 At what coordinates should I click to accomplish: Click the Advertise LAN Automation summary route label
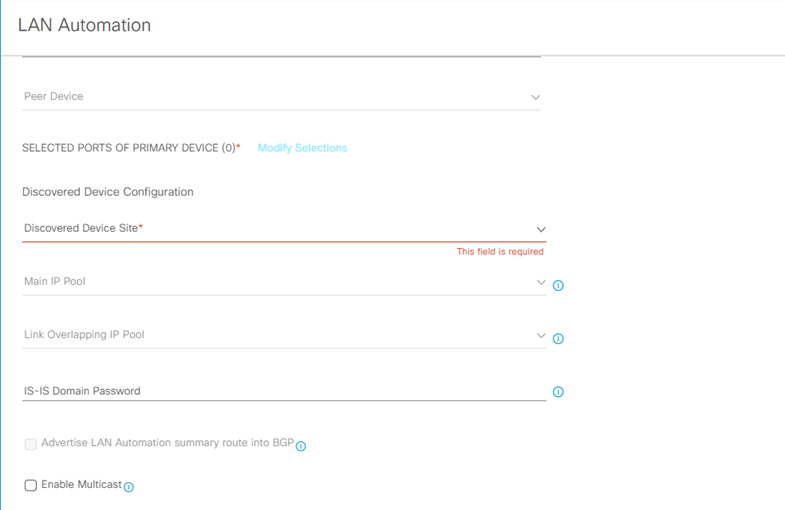coord(167,443)
